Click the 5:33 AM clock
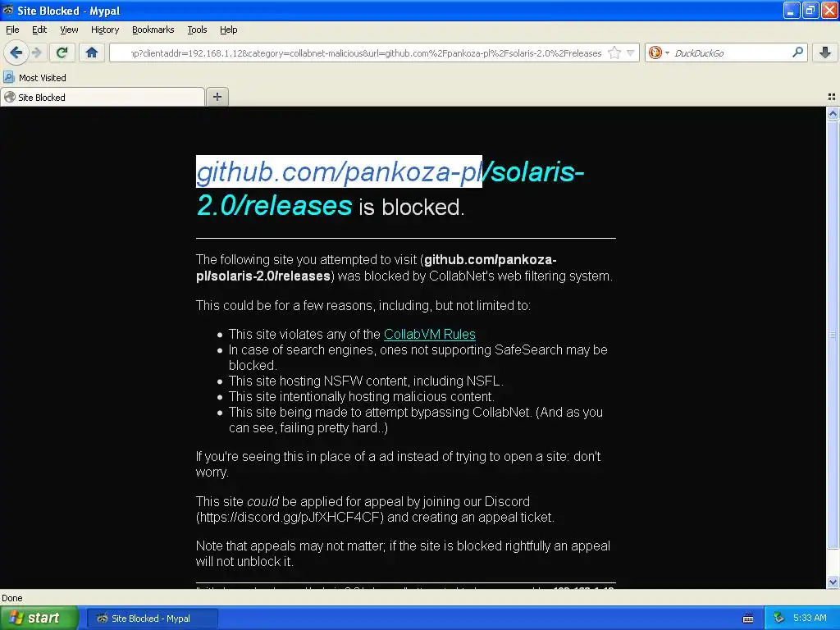The width and height of the screenshot is (840, 630). pos(810,619)
